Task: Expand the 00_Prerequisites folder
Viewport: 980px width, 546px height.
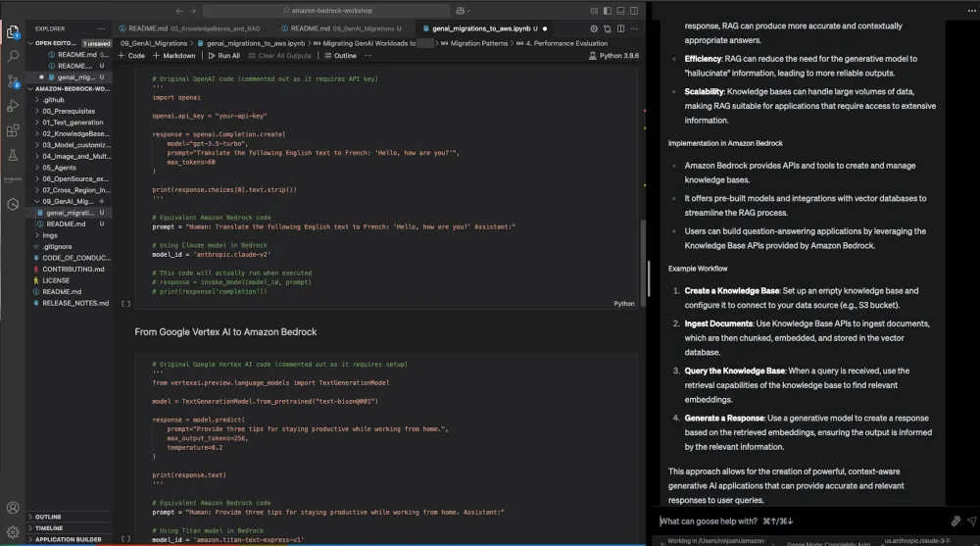Action: tap(69, 112)
